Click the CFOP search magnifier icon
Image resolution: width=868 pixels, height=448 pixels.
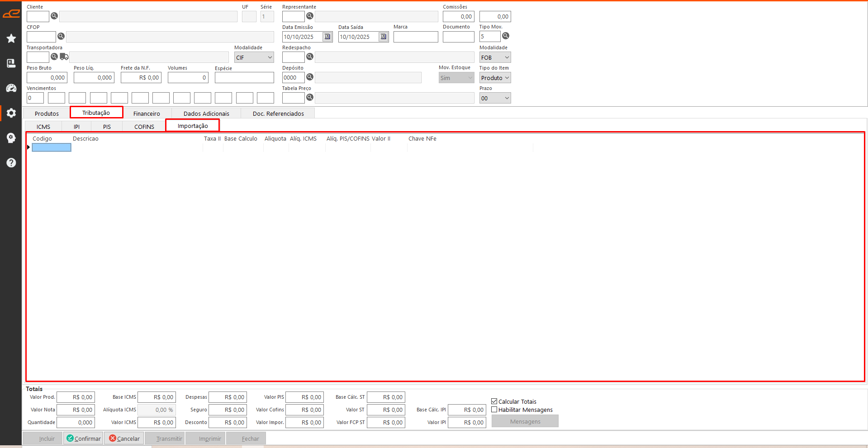tap(61, 37)
